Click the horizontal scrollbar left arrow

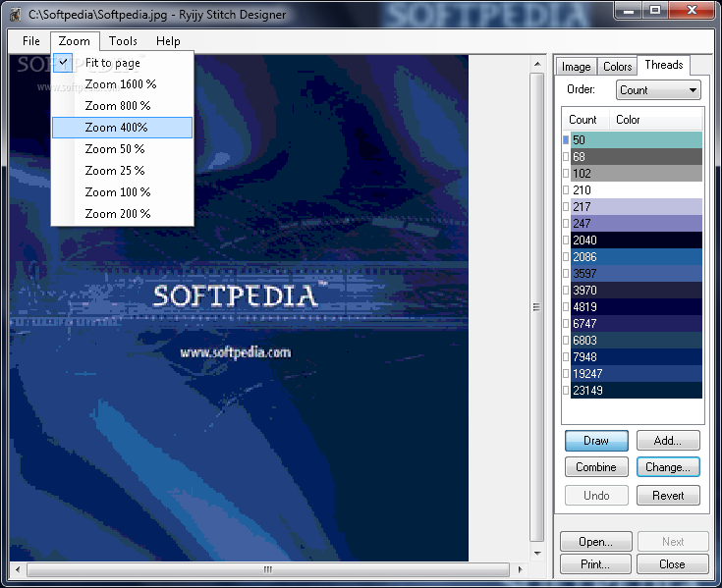tap(18, 569)
